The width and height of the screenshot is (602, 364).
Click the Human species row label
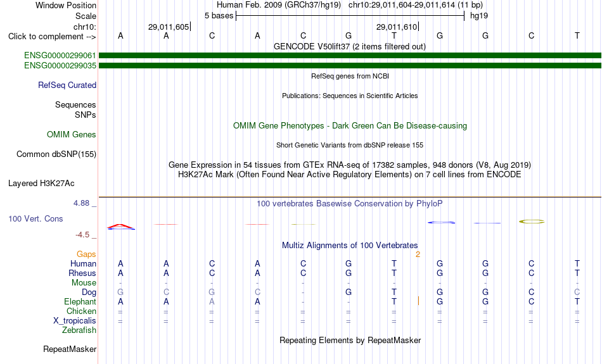[83, 263]
